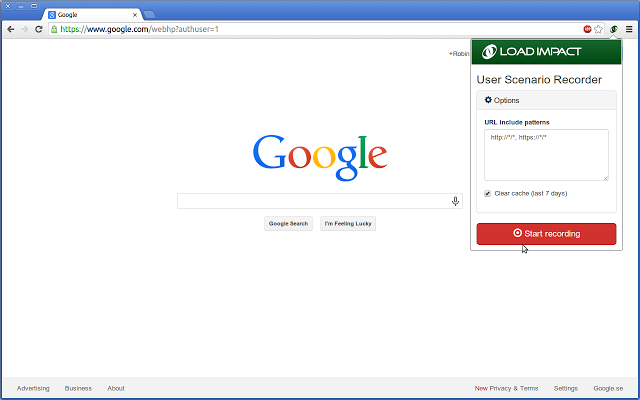Uncheck Clear cache (last 7 days)
The width and height of the screenshot is (640, 400).
click(487, 193)
